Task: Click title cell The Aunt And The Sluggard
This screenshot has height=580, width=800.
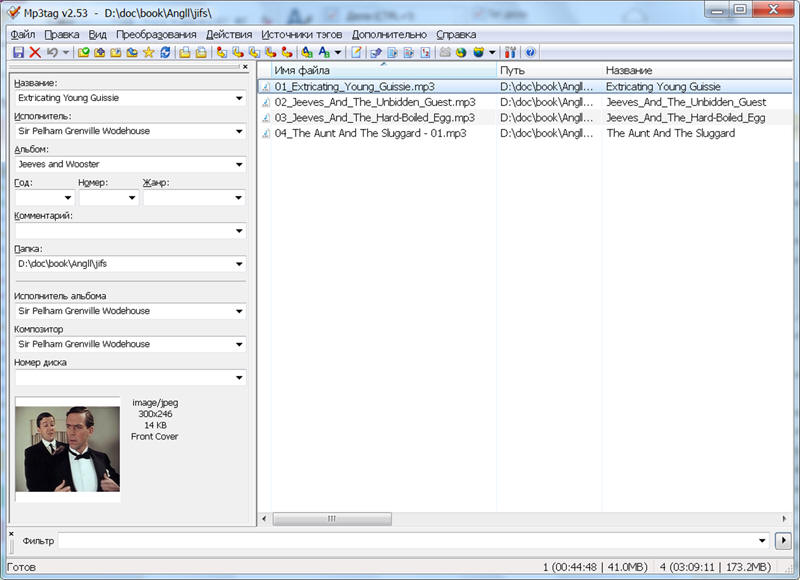Action: click(x=670, y=133)
